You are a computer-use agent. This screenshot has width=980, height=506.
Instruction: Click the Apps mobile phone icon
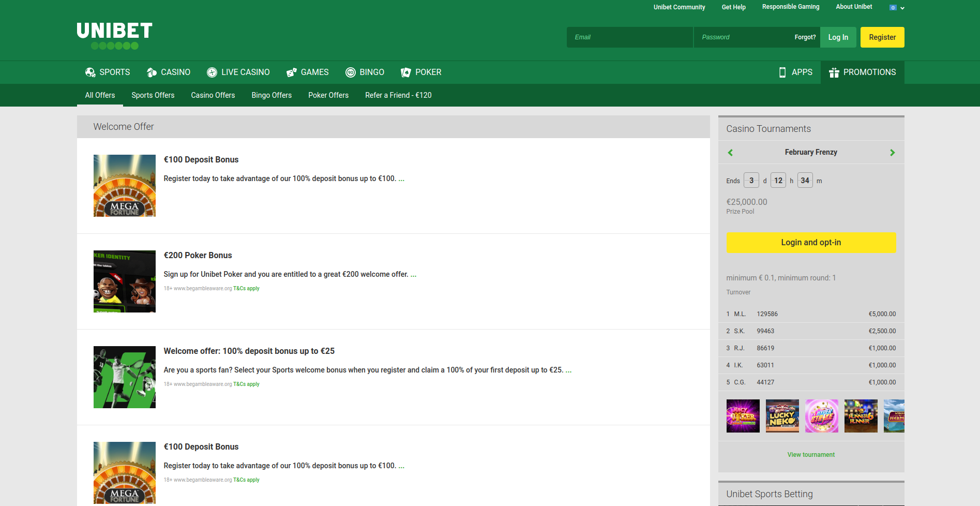[782, 72]
